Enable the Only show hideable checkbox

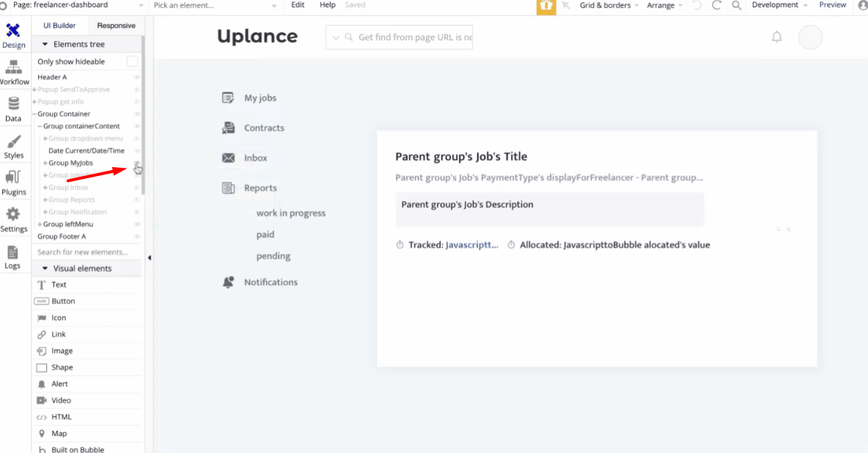pos(132,62)
